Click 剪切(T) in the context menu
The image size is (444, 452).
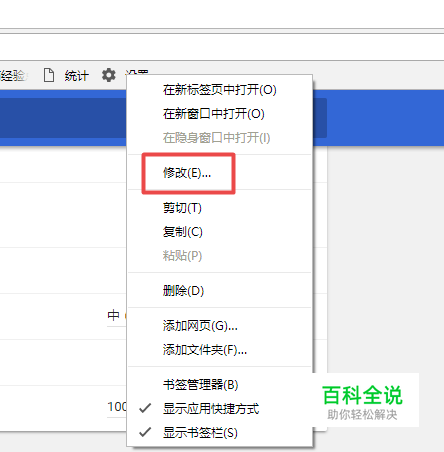pos(220,208)
